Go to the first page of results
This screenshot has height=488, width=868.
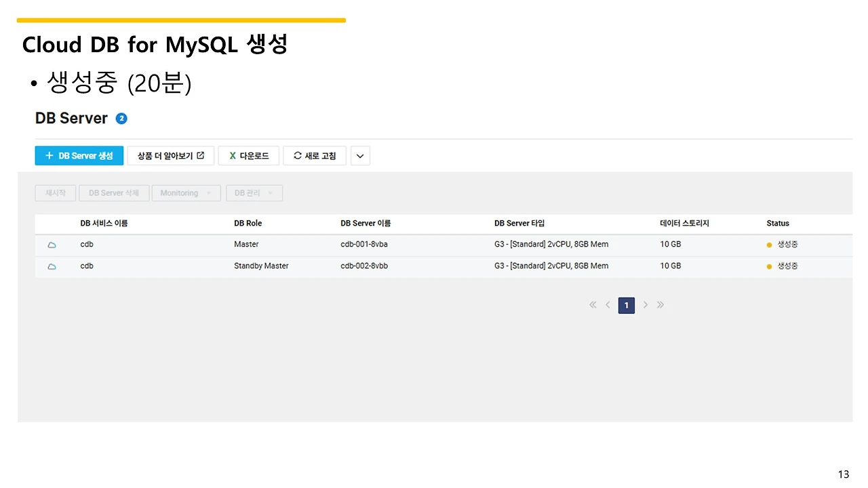tap(593, 305)
